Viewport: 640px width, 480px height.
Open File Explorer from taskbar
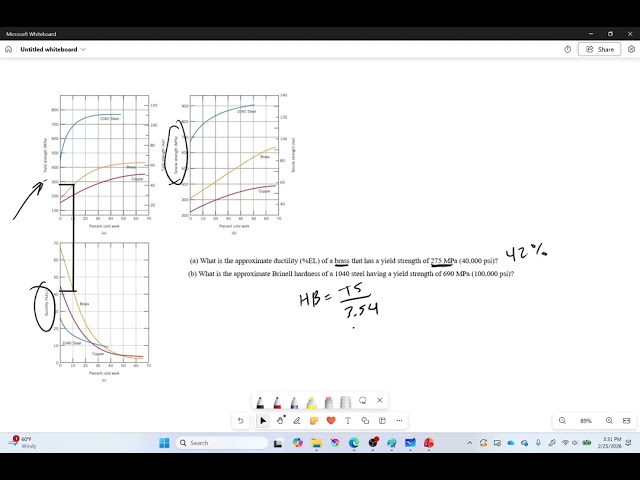click(316, 443)
